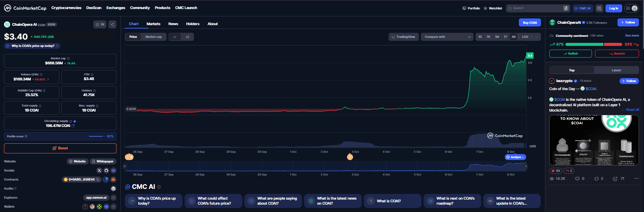Select 1Y chart range
Image resolution: width=644 pixels, height=212 pixels.
click(505, 37)
